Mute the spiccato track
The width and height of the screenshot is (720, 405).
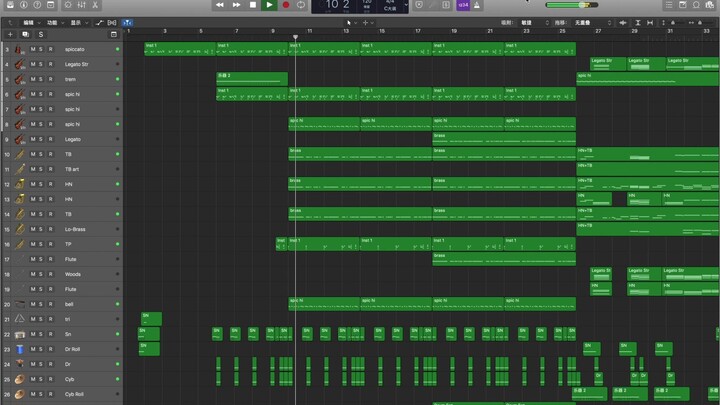pyautogui.click(x=33, y=49)
